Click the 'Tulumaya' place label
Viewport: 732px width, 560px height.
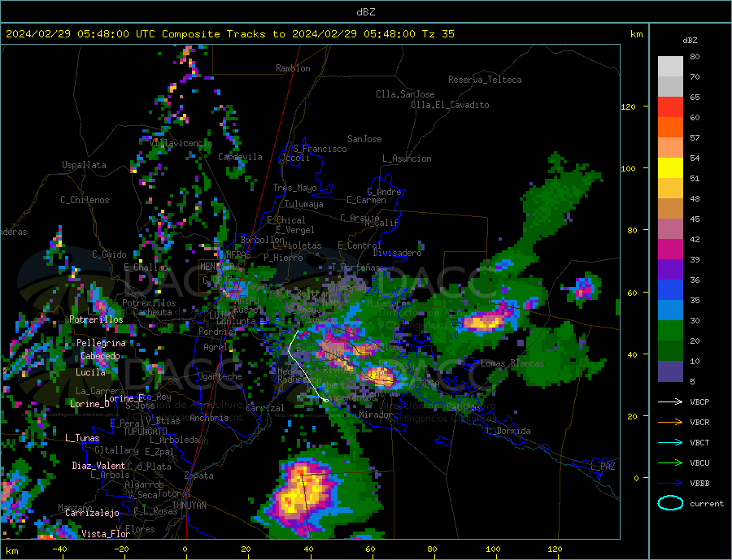coord(304,204)
